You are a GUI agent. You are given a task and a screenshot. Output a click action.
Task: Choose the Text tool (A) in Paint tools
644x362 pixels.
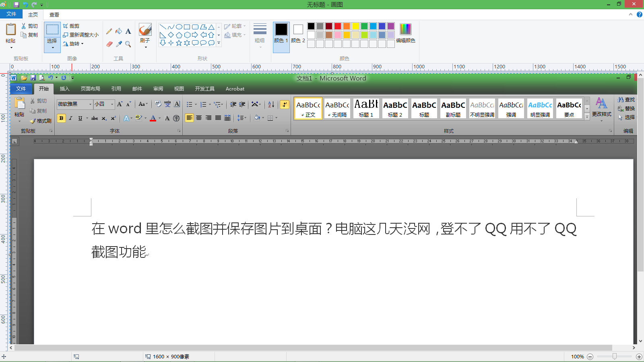coord(128,31)
